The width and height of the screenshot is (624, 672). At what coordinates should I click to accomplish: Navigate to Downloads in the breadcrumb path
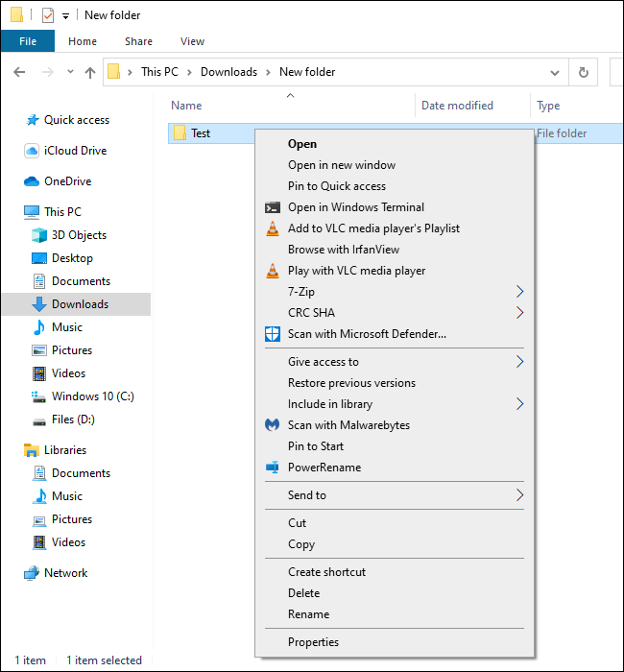228,72
